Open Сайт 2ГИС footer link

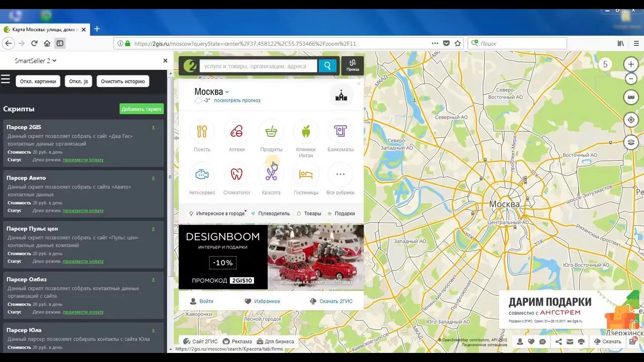200,341
